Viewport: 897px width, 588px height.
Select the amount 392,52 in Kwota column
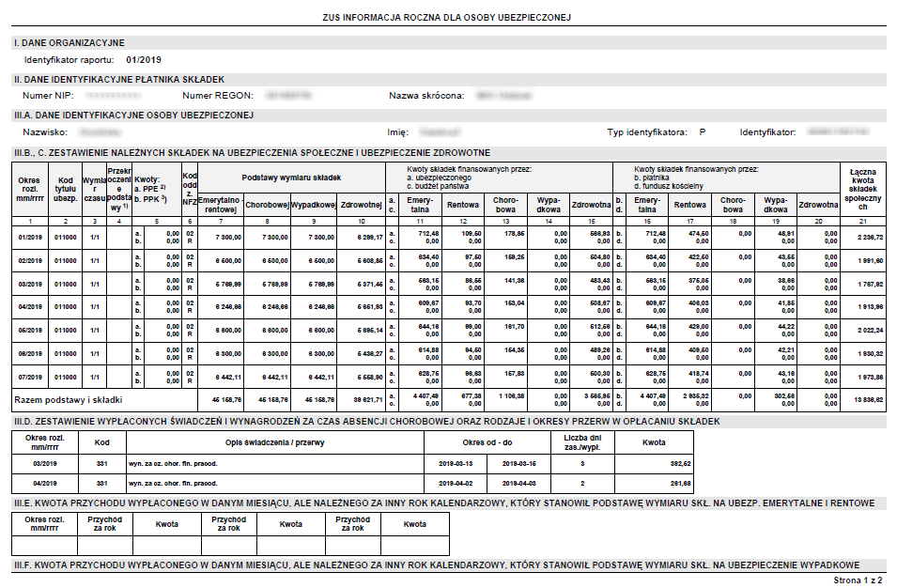click(x=681, y=464)
